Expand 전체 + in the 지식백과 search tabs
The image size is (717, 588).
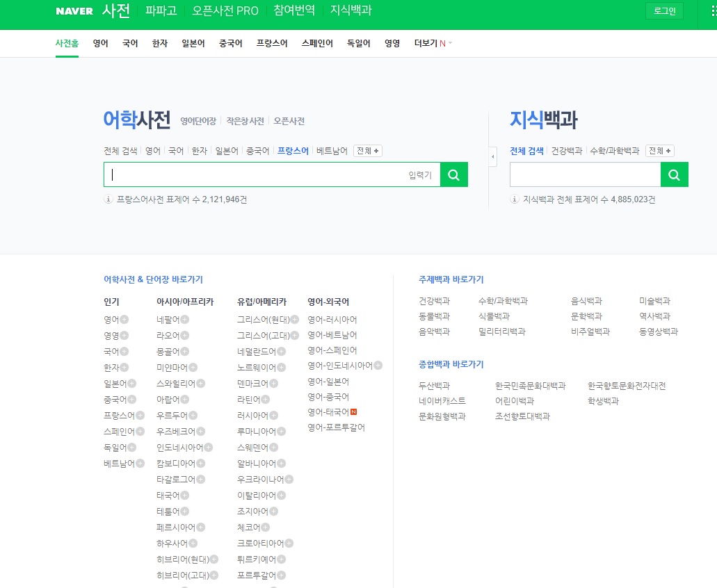(660, 151)
